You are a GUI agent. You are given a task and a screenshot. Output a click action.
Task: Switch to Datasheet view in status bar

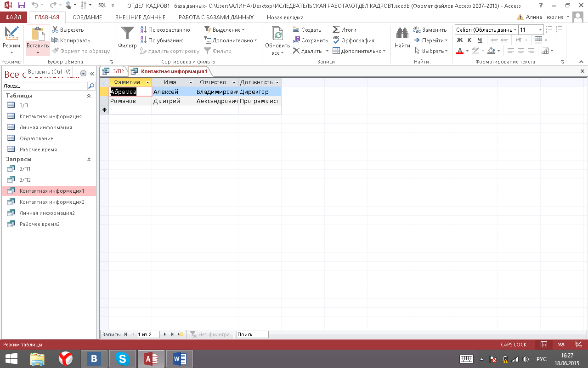point(544,345)
